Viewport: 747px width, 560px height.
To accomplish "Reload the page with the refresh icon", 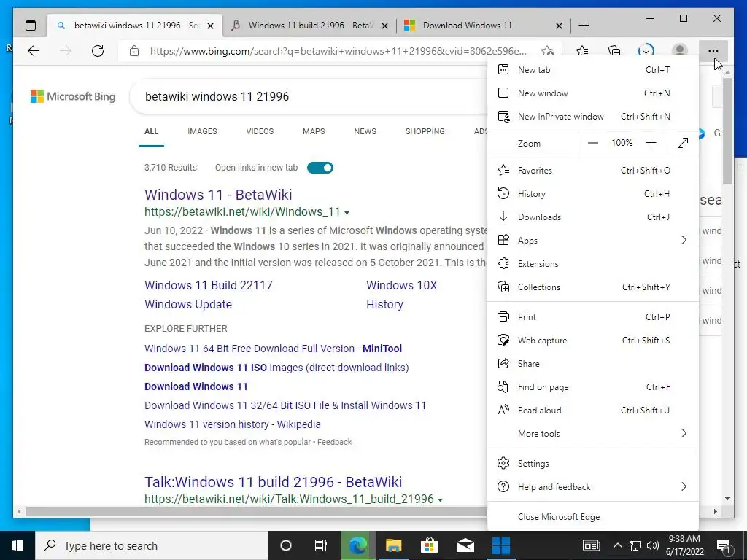I will tap(98, 50).
